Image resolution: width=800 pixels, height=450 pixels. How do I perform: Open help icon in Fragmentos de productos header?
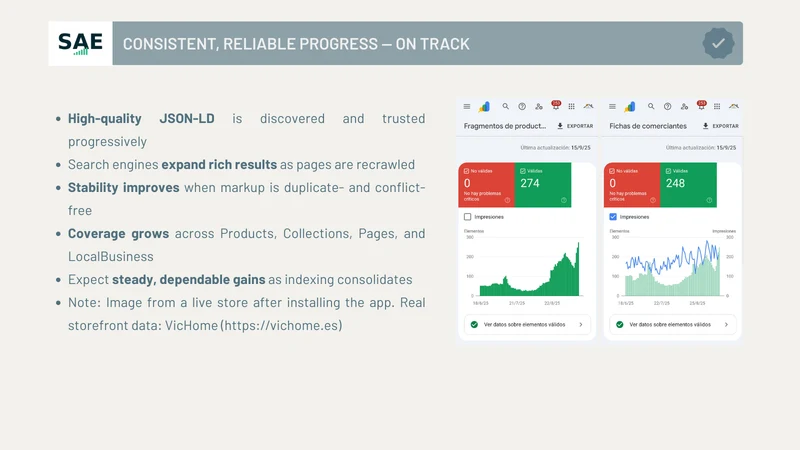(522, 107)
